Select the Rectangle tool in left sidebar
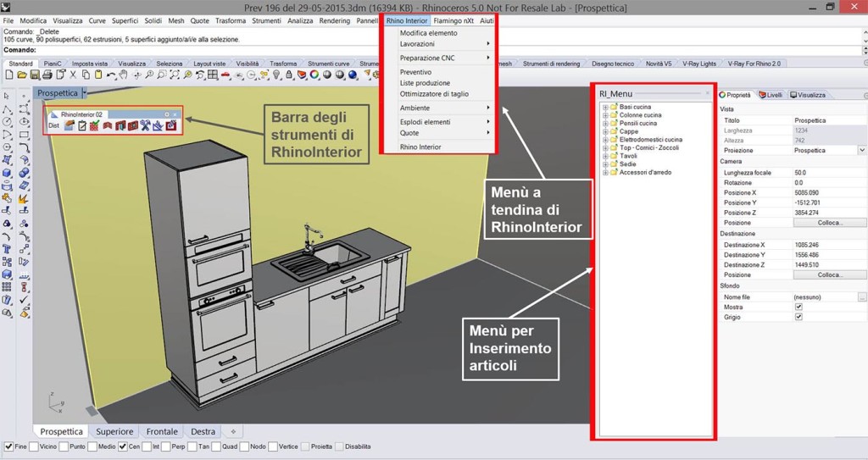Image resolution: width=868 pixels, height=460 pixels. pos(24,135)
